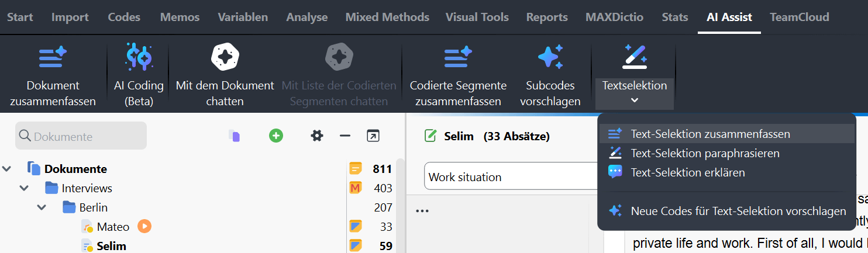The image size is (868, 253).
Task: Click the Dokumente search field
Action: point(82,136)
